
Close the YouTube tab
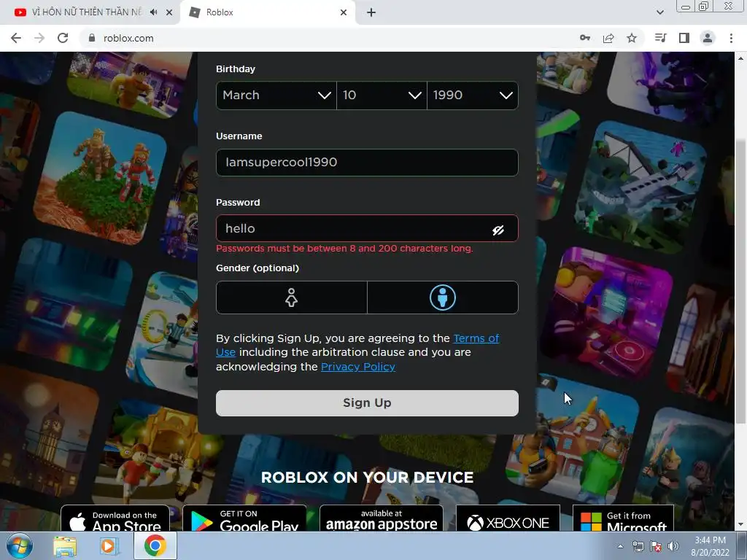[169, 12]
